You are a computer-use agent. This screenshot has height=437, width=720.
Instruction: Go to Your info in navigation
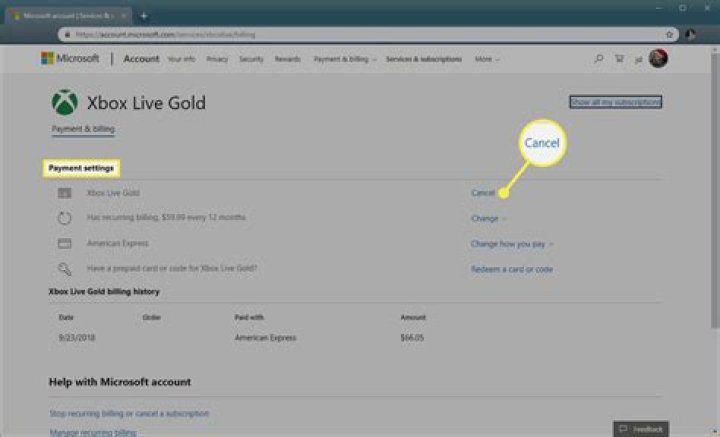181,59
